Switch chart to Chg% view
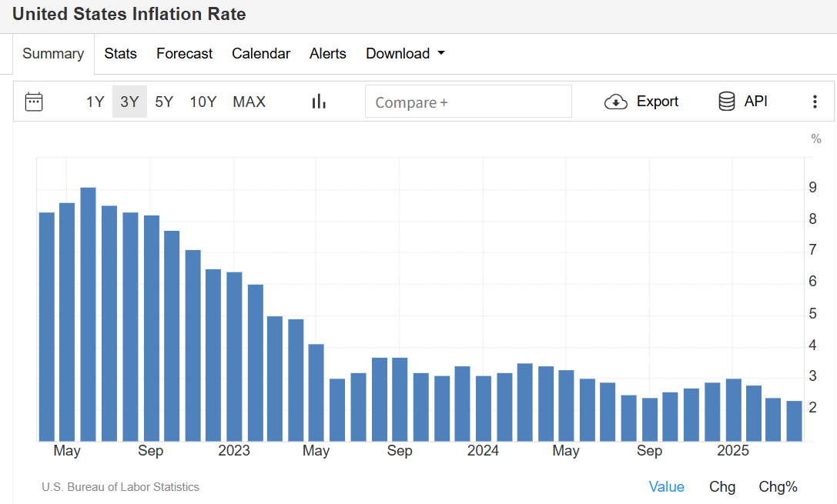837x504 pixels. point(778,486)
